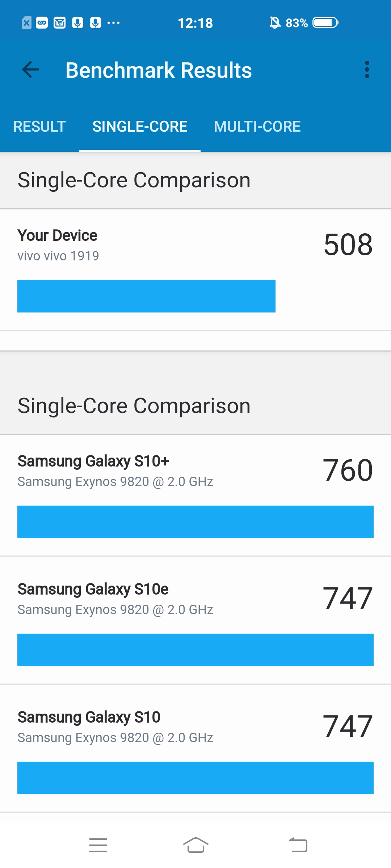391x868 pixels.
Task: Tap the Android recent apps icon
Action: click(x=98, y=845)
